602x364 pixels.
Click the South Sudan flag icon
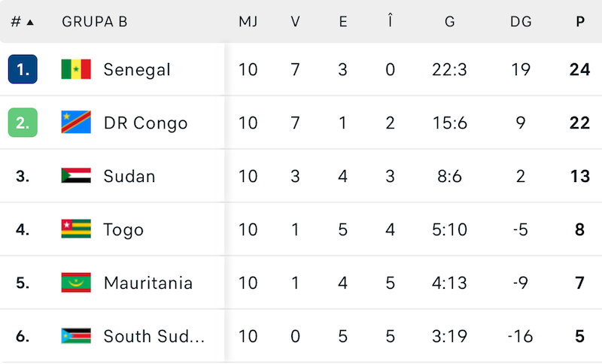(76, 336)
